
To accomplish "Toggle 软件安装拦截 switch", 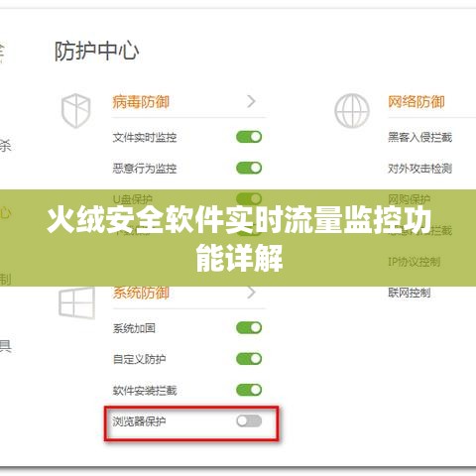I will [x=249, y=390].
